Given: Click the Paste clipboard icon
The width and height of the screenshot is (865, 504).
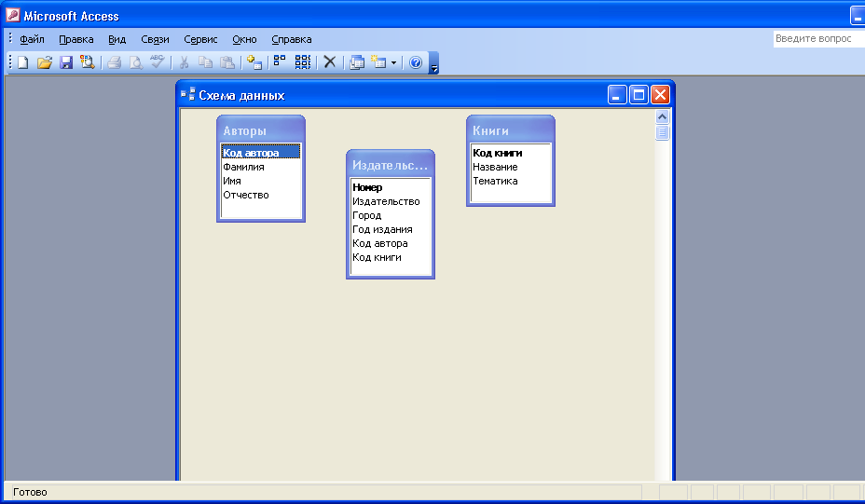Looking at the screenshot, I should pyautogui.click(x=227, y=62).
